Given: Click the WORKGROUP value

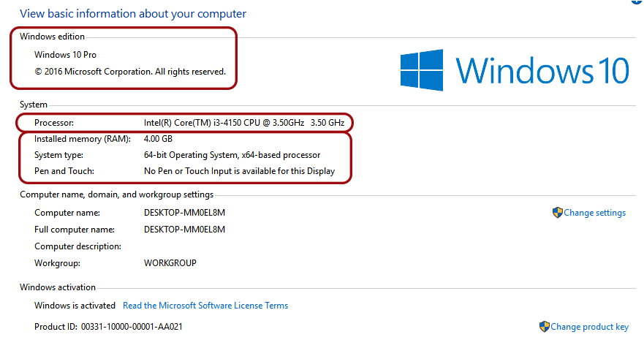Looking at the screenshot, I should [170, 263].
